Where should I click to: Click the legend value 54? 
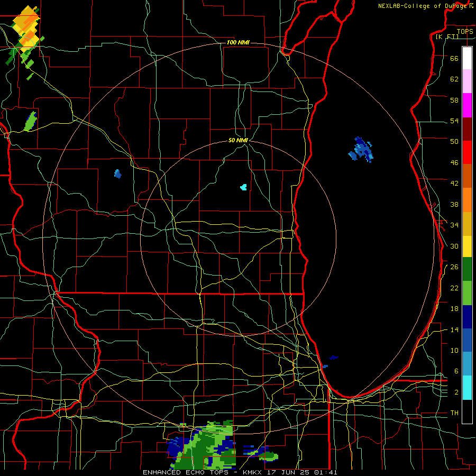pyautogui.click(x=454, y=121)
